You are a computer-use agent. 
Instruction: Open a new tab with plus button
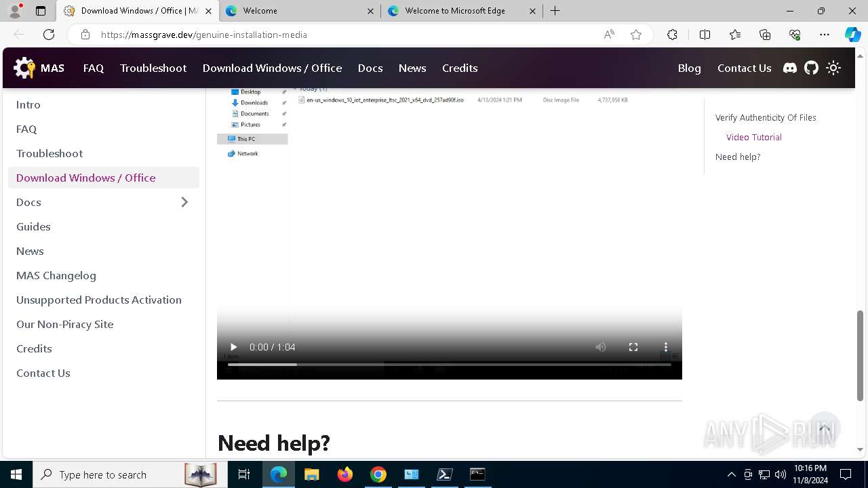pos(555,11)
